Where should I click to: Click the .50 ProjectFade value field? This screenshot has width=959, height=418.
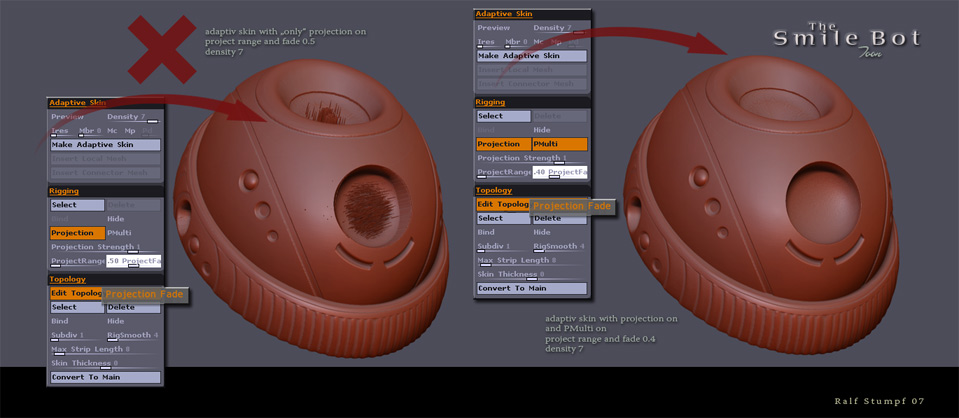tap(133, 261)
